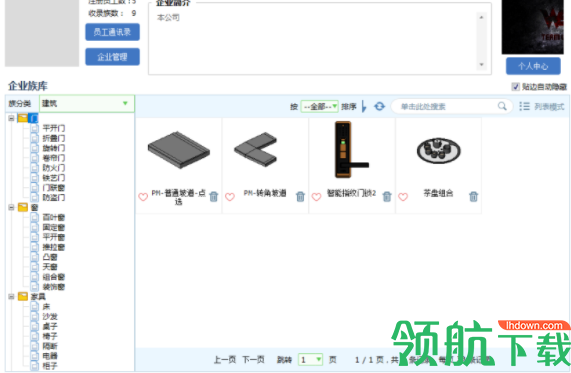Go to previous page with 上一页

coord(225,360)
